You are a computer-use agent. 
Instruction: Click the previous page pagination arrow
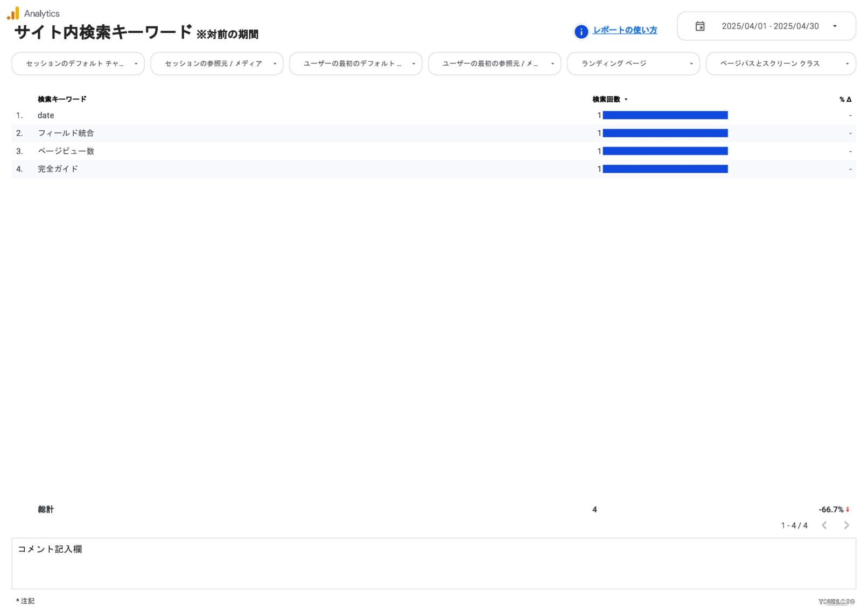tap(824, 525)
